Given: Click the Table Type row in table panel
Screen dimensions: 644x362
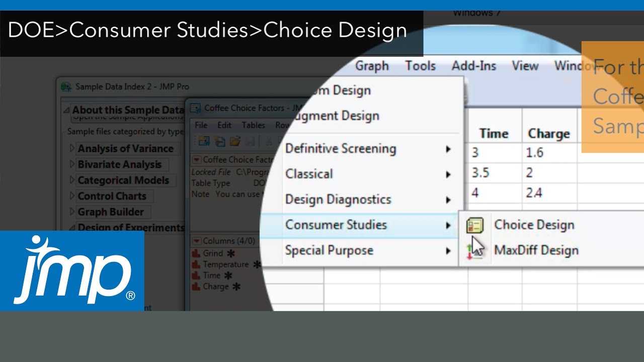Looking at the screenshot, I should (x=229, y=183).
